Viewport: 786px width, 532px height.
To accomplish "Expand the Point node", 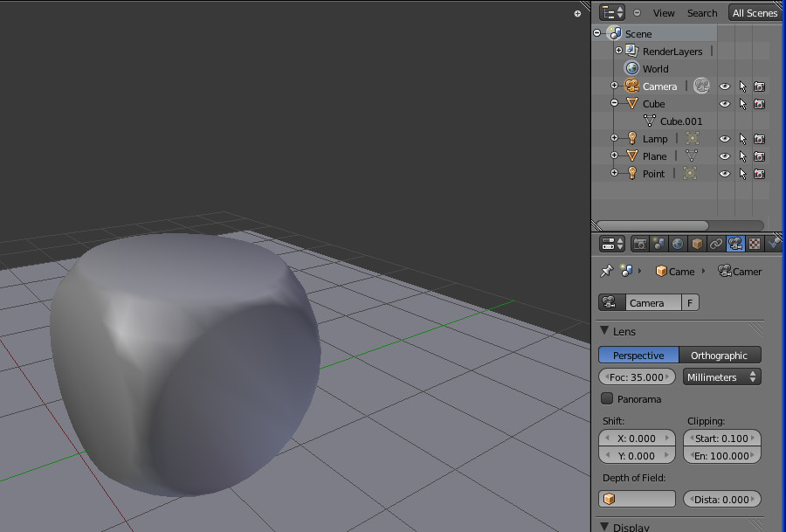I will click(615, 173).
